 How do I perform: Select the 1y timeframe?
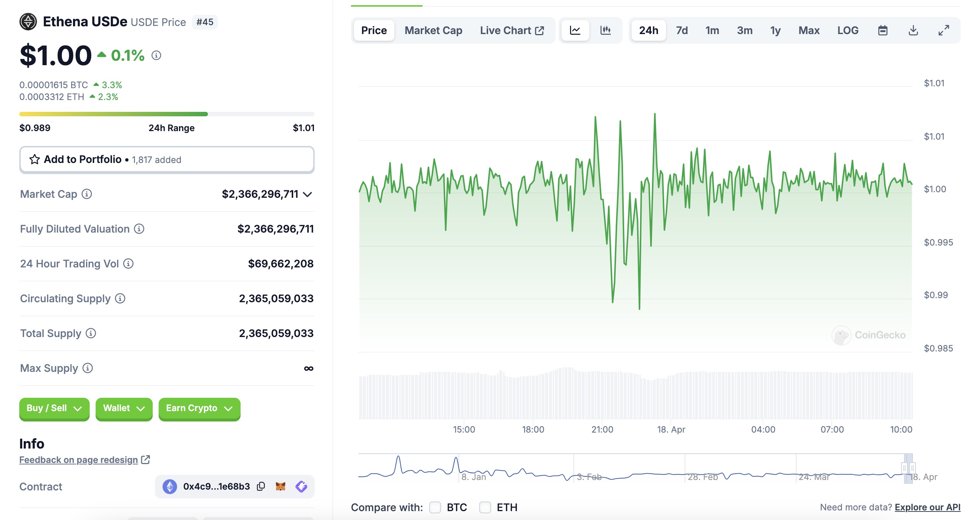click(x=775, y=30)
